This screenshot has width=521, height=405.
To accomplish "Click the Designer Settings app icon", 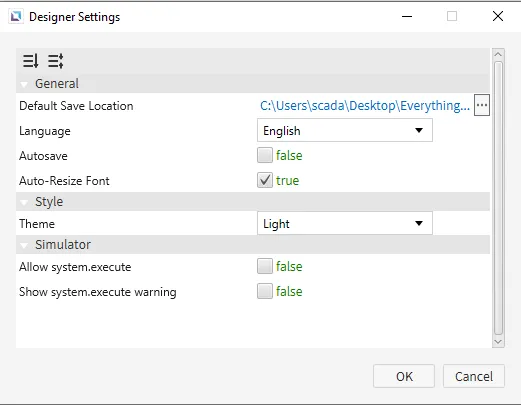I will tap(16, 16).
